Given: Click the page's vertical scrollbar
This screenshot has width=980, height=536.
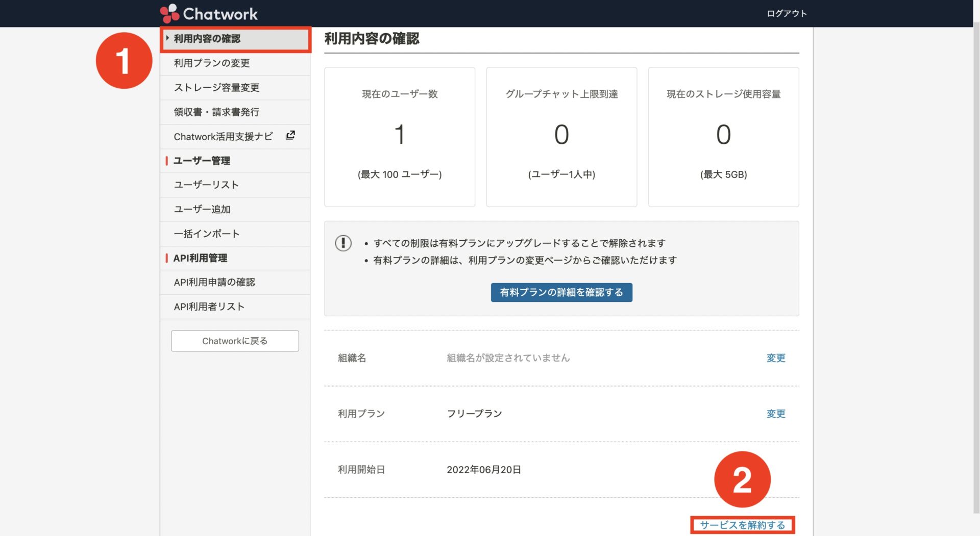Looking at the screenshot, I should tap(976, 268).
